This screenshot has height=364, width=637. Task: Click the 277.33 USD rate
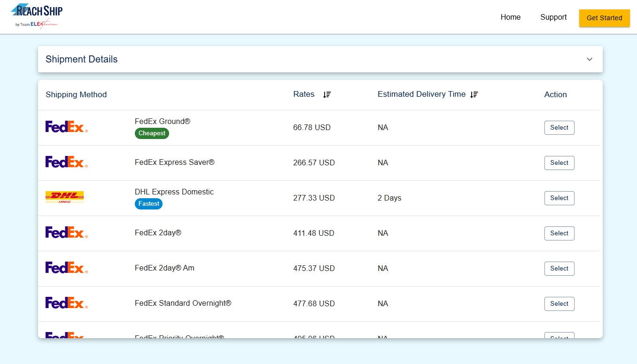click(314, 198)
